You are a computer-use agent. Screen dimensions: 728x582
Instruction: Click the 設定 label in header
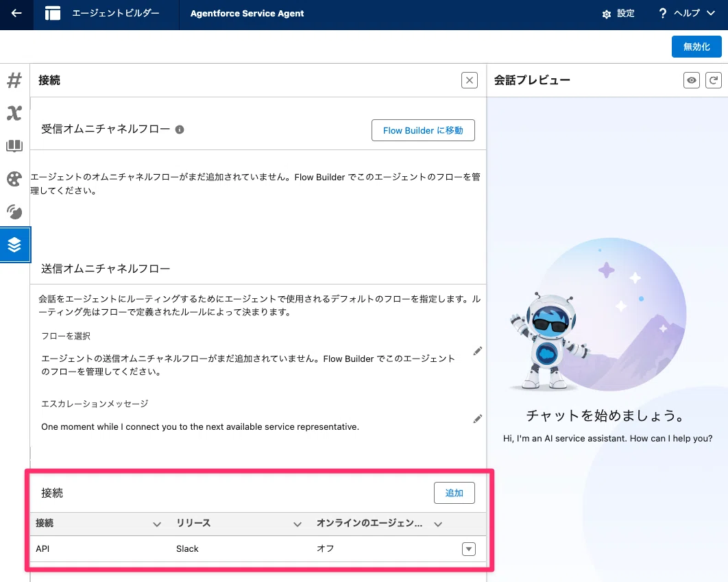pyautogui.click(x=625, y=14)
